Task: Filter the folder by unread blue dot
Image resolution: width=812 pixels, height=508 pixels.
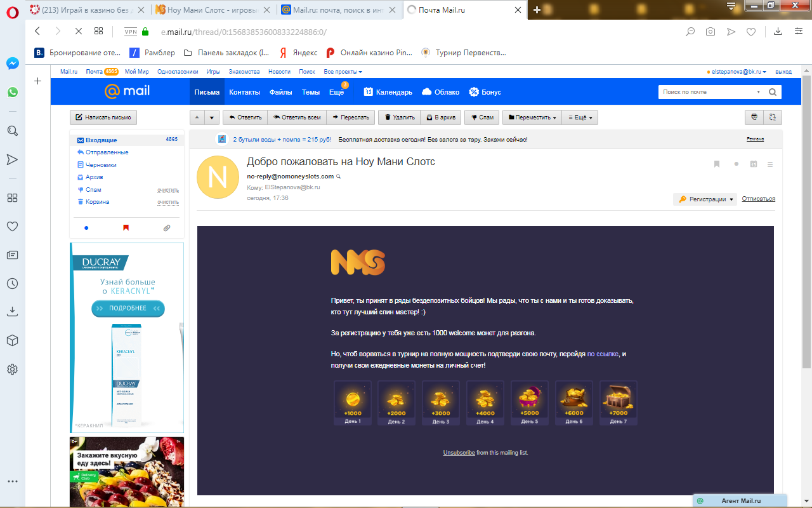Action: [x=86, y=227]
